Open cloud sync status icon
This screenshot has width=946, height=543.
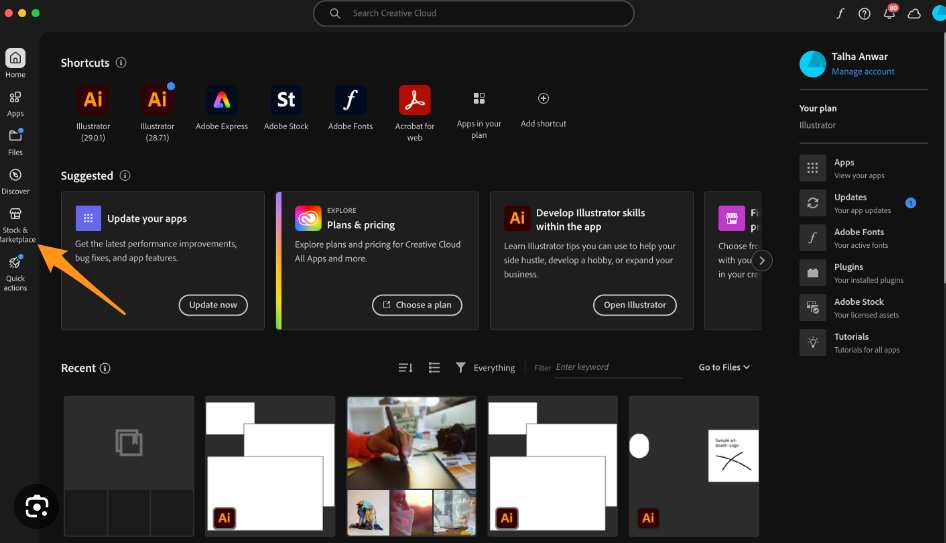[914, 13]
